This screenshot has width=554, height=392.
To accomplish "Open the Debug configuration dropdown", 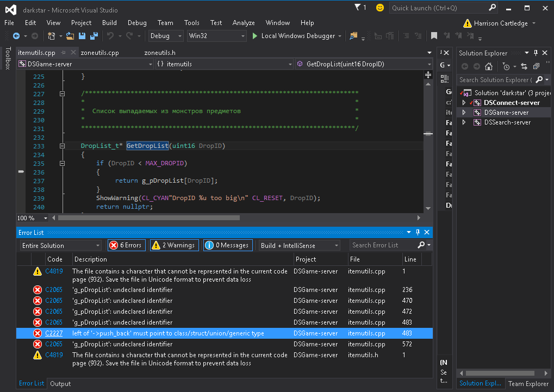I will tap(166, 36).
